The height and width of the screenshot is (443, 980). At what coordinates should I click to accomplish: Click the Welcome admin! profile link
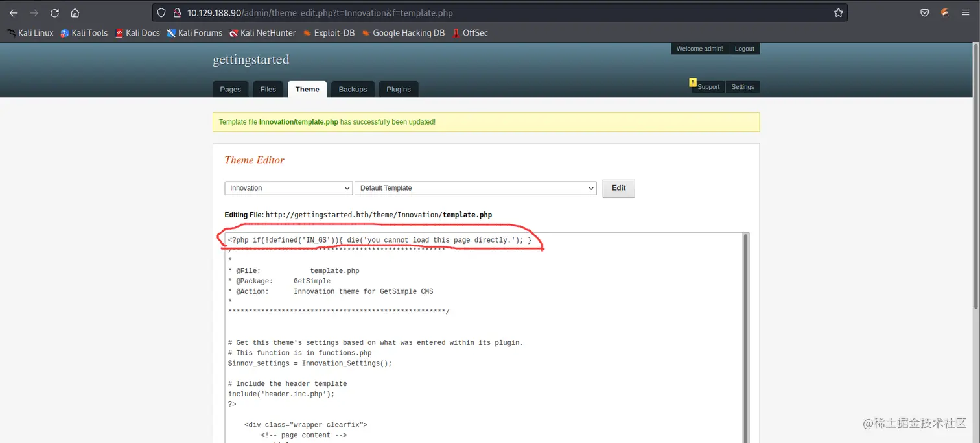pos(699,49)
